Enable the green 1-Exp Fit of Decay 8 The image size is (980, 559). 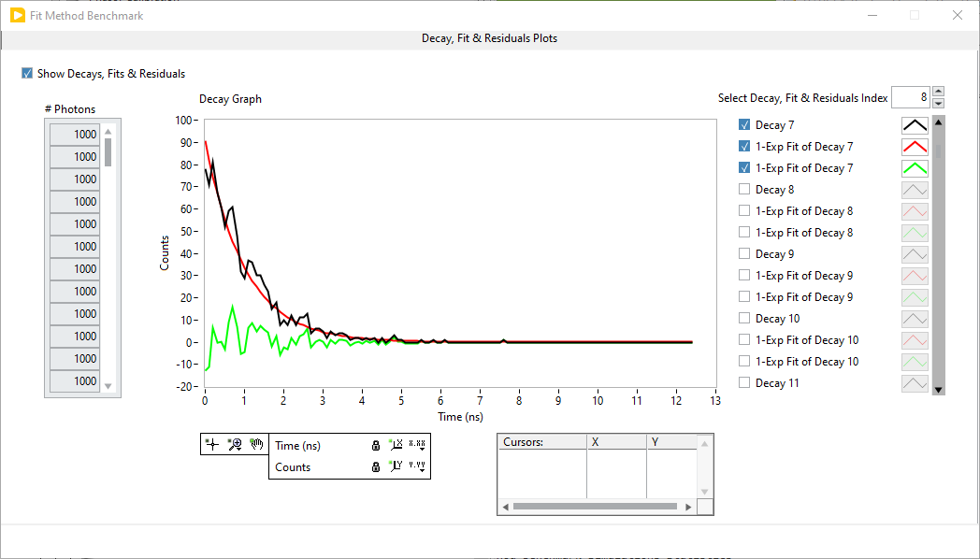(x=743, y=232)
